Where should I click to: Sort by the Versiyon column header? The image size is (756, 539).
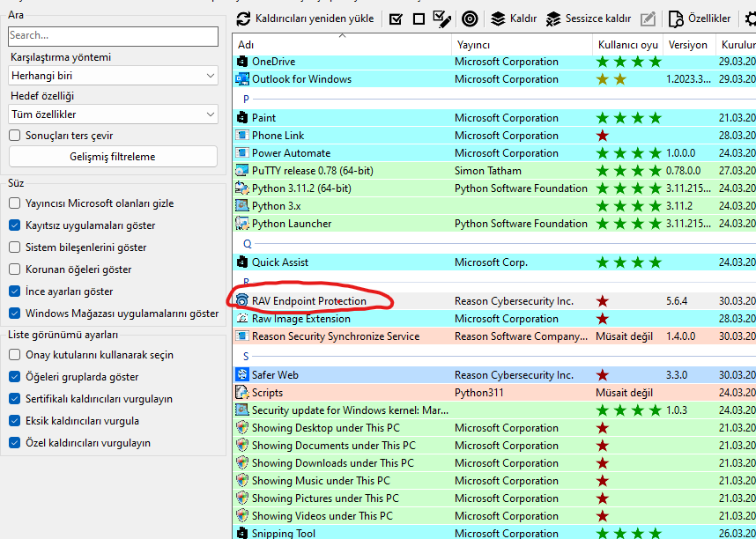[687, 45]
